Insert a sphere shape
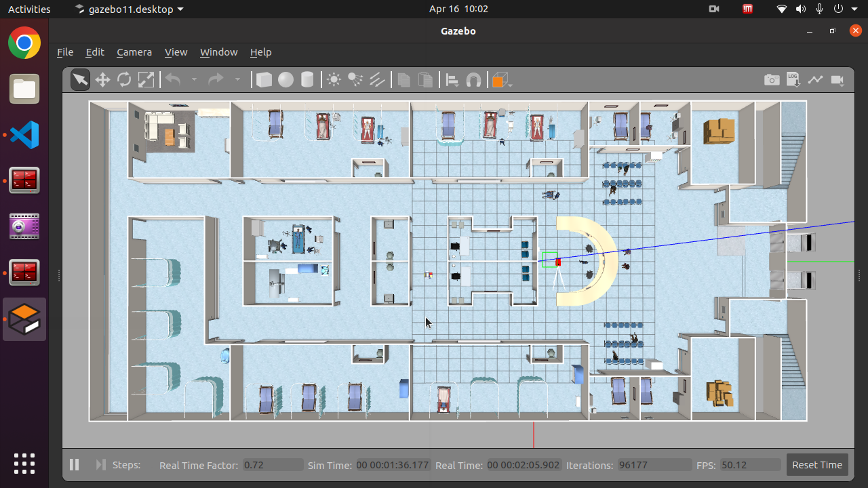Image resolution: width=868 pixels, height=488 pixels. [285, 80]
